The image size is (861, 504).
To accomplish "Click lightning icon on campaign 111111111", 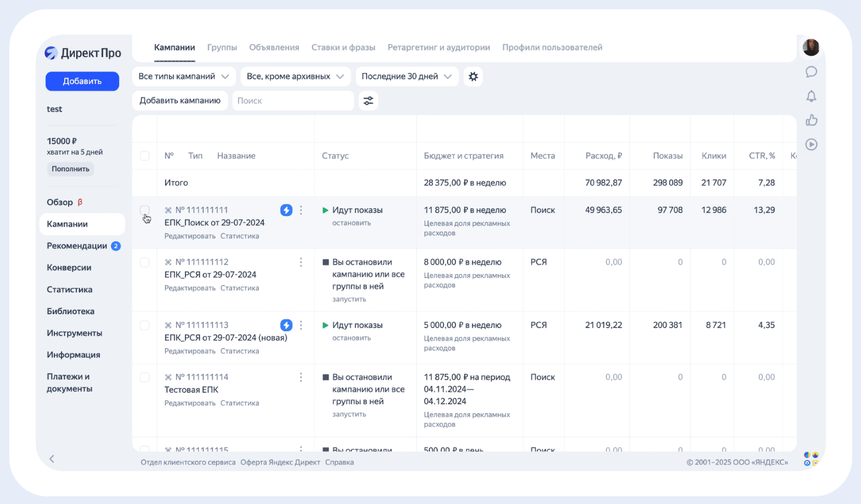I will [286, 210].
